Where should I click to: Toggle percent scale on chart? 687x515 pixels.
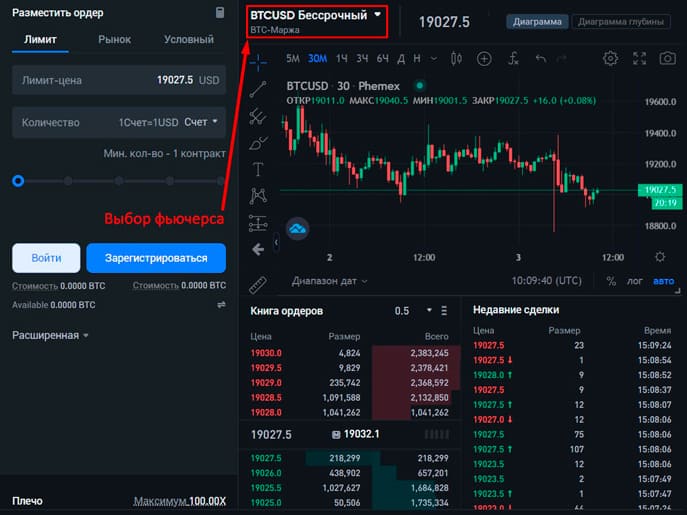coord(611,281)
